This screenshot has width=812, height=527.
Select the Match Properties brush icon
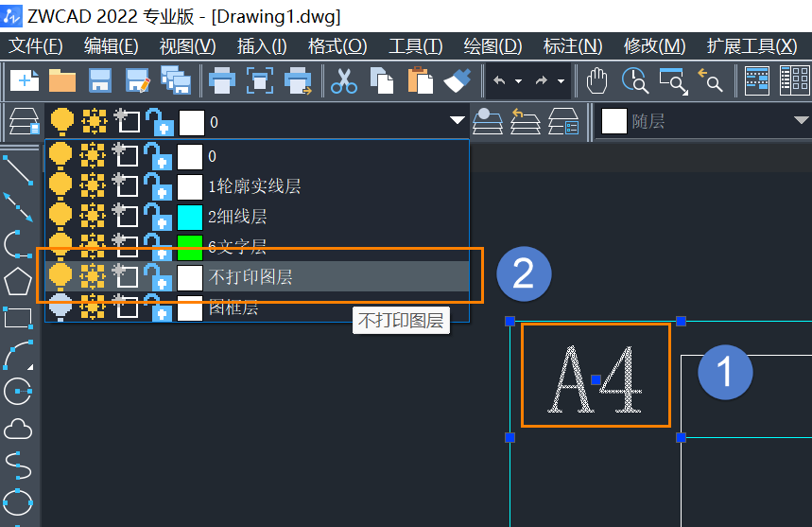pos(458,80)
